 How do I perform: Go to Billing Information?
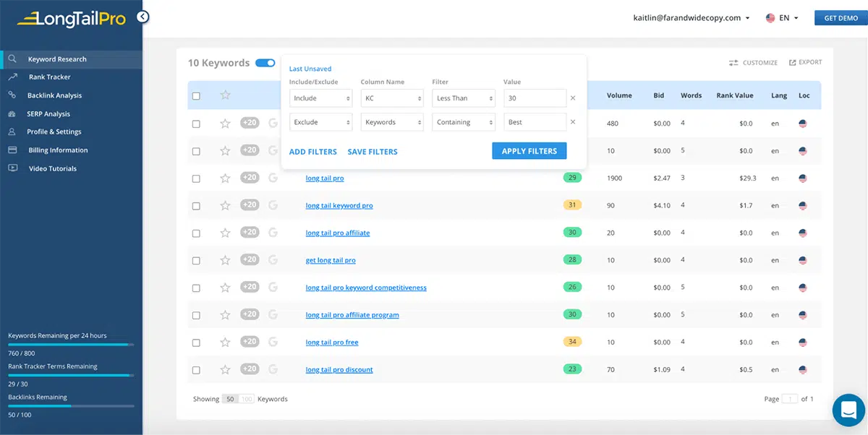58,150
